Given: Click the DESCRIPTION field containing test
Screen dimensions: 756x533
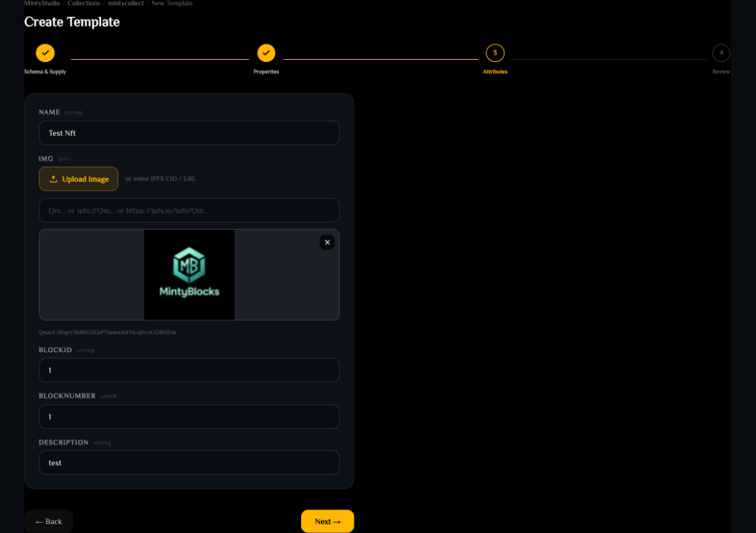Looking at the screenshot, I should [189, 463].
